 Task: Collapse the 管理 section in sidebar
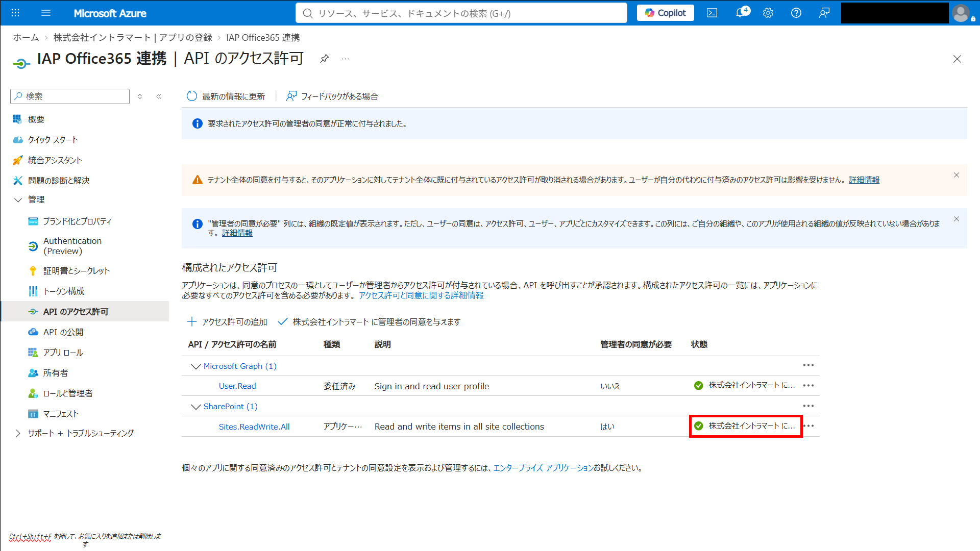[x=18, y=199]
